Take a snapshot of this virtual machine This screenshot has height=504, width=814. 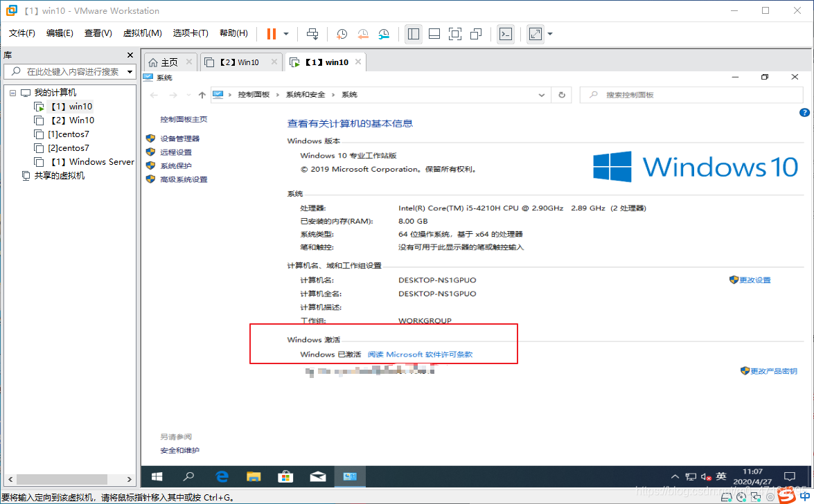pyautogui.click(x=342, y=34)
